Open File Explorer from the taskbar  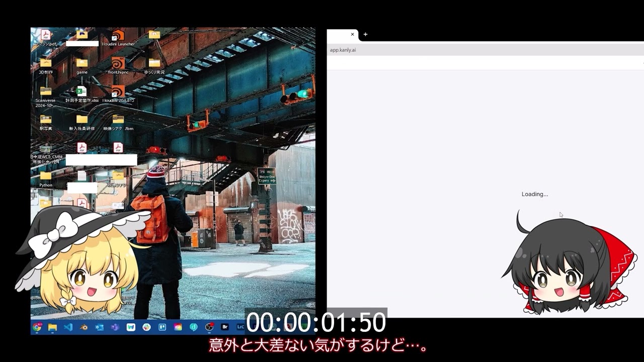pos(52,327)
